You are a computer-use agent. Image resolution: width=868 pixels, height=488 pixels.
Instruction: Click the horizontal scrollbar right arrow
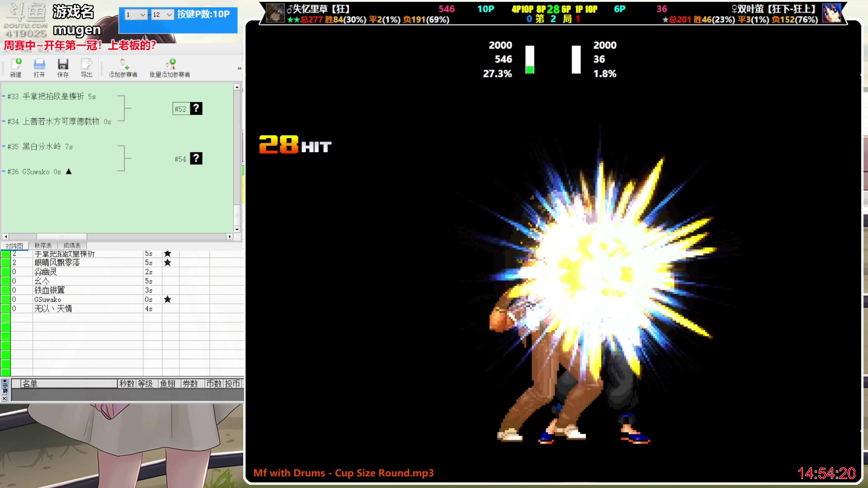click(x=230, y=236)
